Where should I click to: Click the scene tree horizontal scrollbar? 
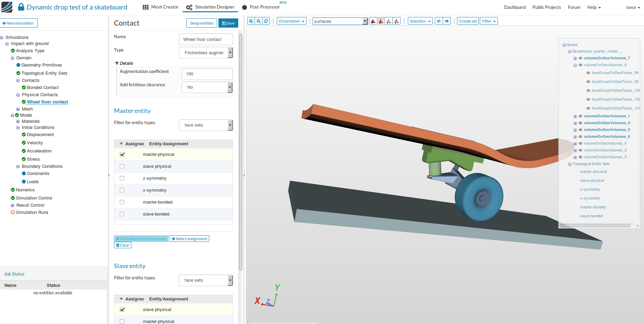click(595, 225)
